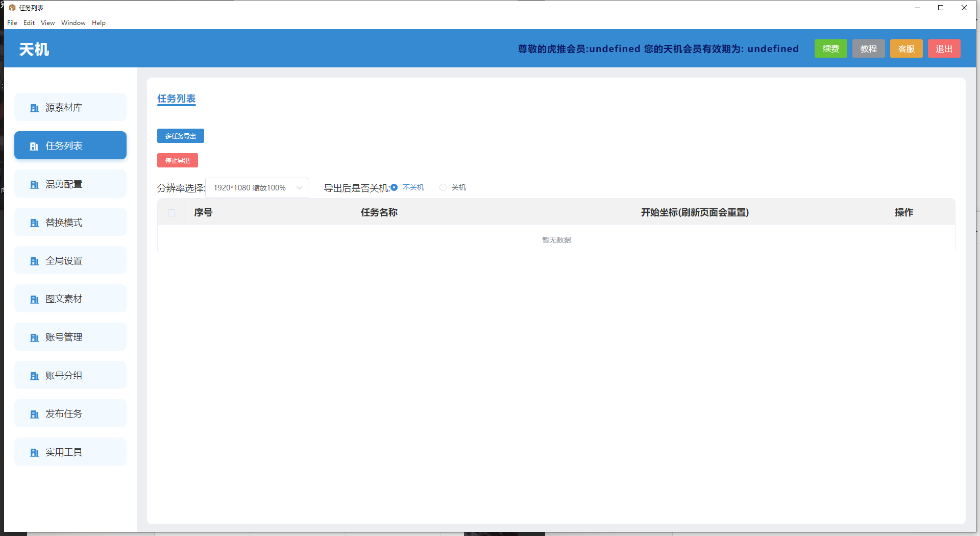Click the 多任务导出 button
Image resolution: width=980 pixels, height=536 pixels.
(180, 136)
